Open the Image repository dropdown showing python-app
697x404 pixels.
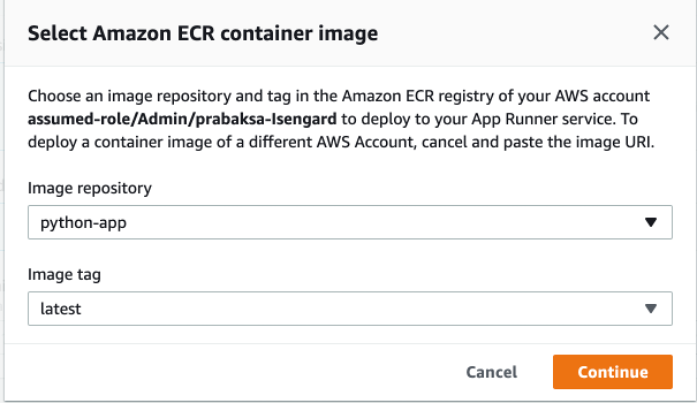pos(350,222)
